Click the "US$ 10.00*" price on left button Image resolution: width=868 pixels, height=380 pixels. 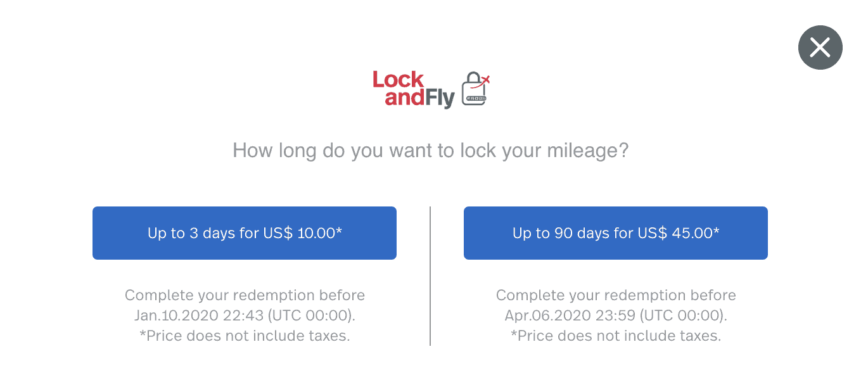coord(303,233)
